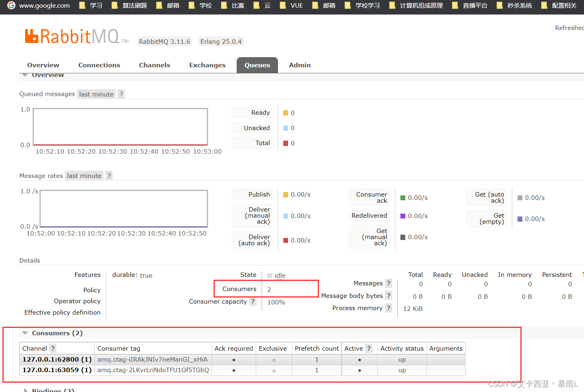
Task: Open the 直播平台 bookmark folder
Action: (470, 5)
